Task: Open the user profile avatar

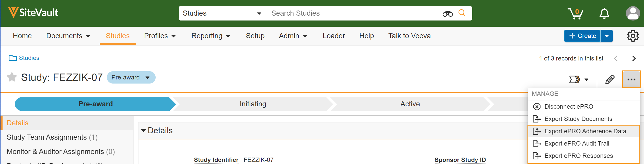Action: pyautogui.click(x=632, y=13)
